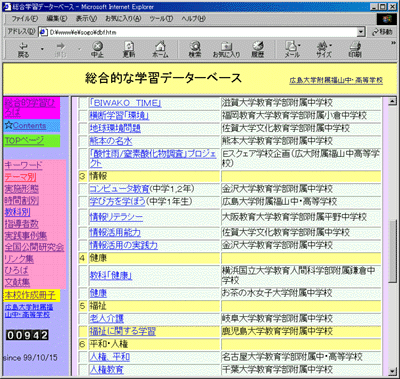The height and width of the screenshot is (379, 400).
Task: Click the Size (サイズ) toolbar icon
Action: pos(324,50)
